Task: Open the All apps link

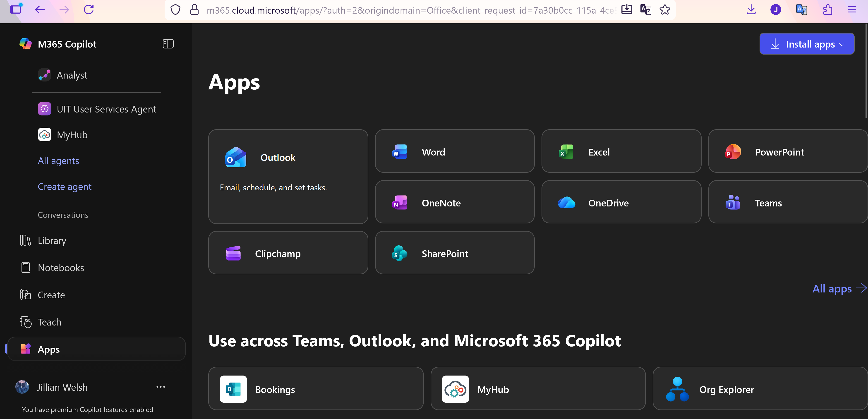Action: [x=832, y=288]
